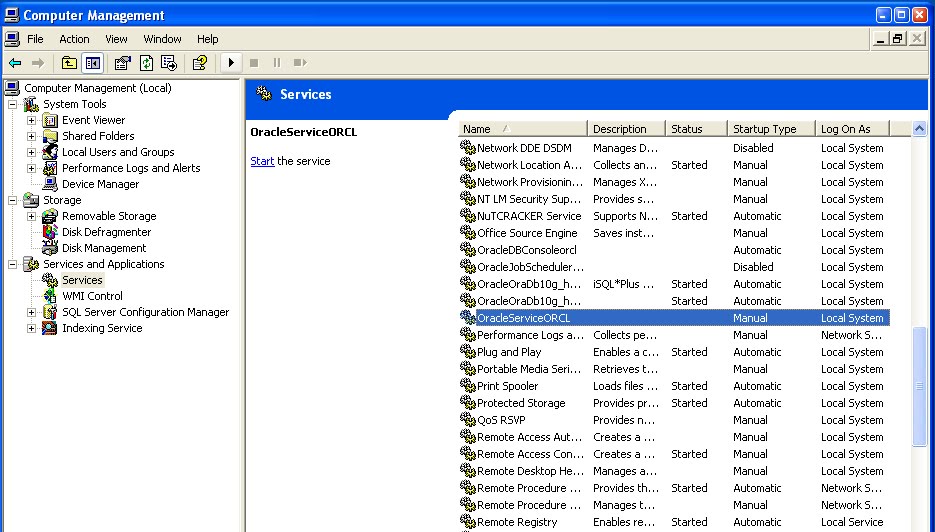Image resolution: width=935 pixels, height=532 pixels.
Task: Select the Plug and Play service
Action: tap(674, 352)
